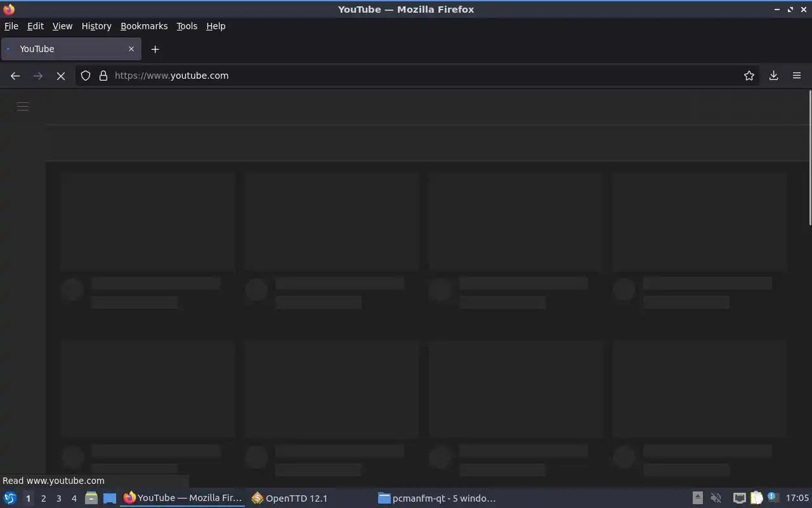Open the Edit menu
This screenshot has height=508, width=812.
click(36, 26)
